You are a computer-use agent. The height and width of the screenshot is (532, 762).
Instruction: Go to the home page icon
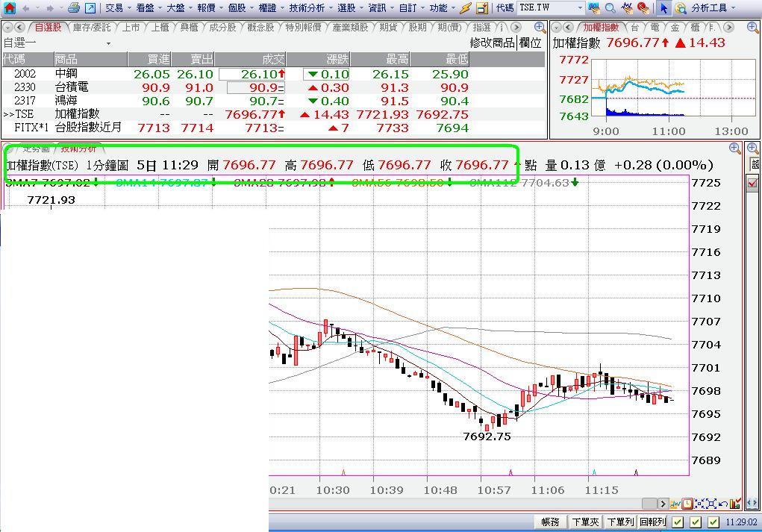[x=9, y=7]
